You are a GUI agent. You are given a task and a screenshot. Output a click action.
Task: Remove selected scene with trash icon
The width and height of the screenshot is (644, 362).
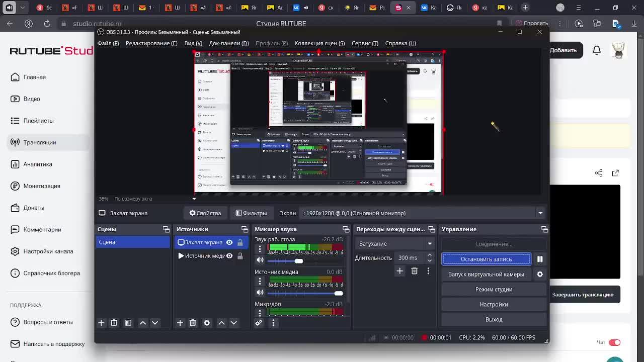(x=114, y=323)
